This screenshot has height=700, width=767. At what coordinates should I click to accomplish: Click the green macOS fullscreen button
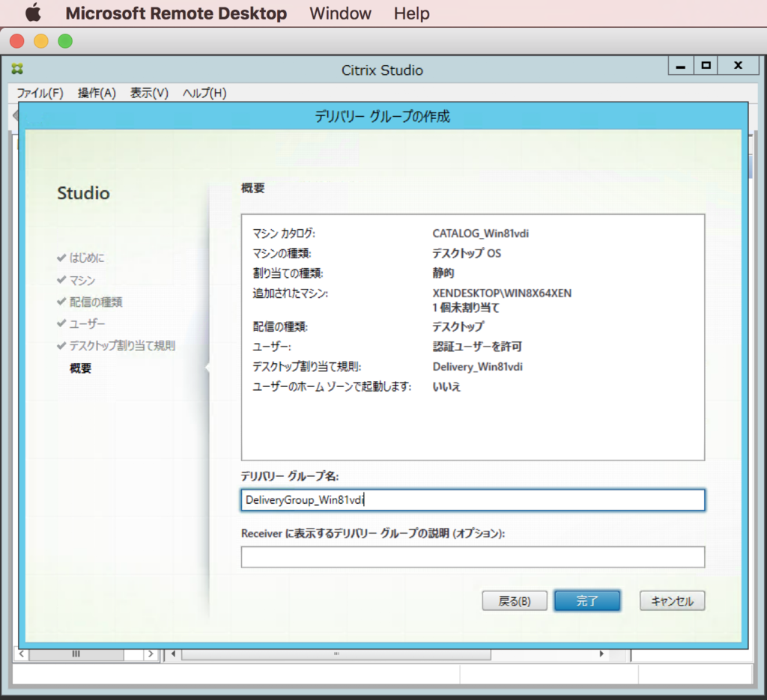(x=65, y=41)
